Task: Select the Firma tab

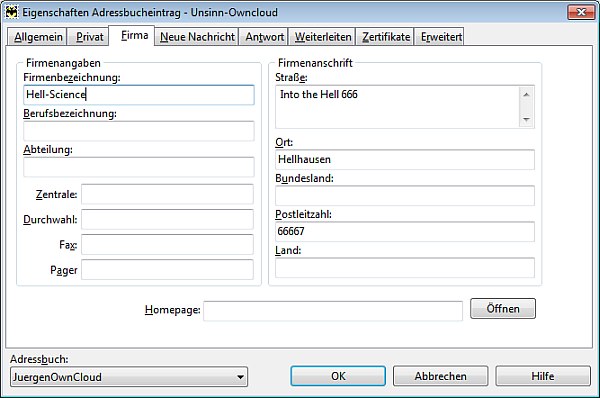Action: point(132,36)
